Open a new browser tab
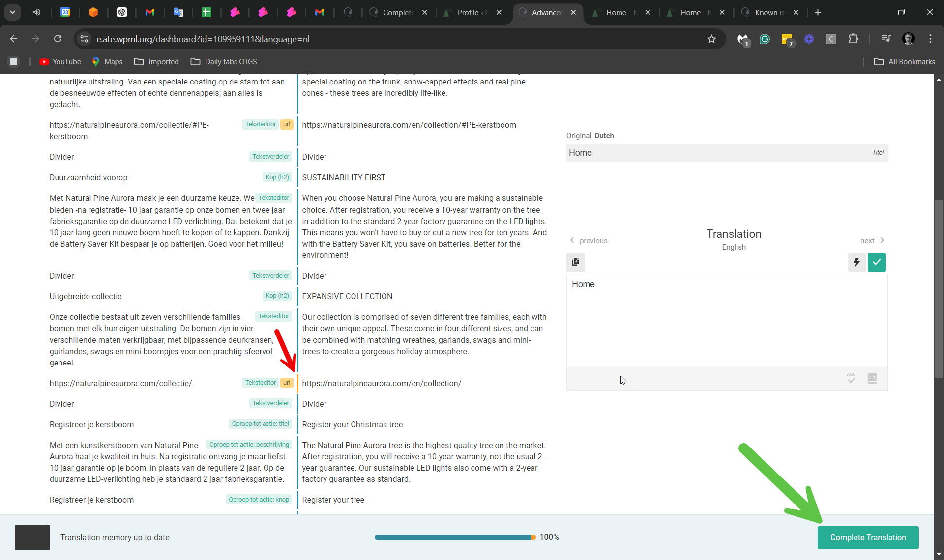This screenshot has width=944, height=560. click(x=818, y=12)
